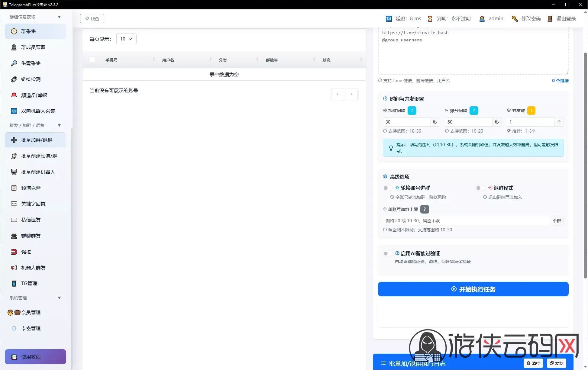This screenshot has height=370, width=588.
Task: Click the 频道克隆 clipboard icon
Action: [14, 188]
